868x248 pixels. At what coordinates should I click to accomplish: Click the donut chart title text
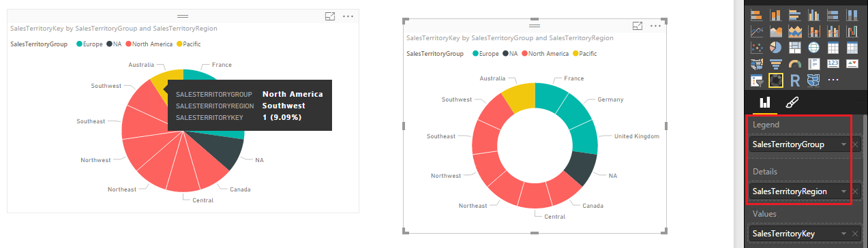point(509,38)
